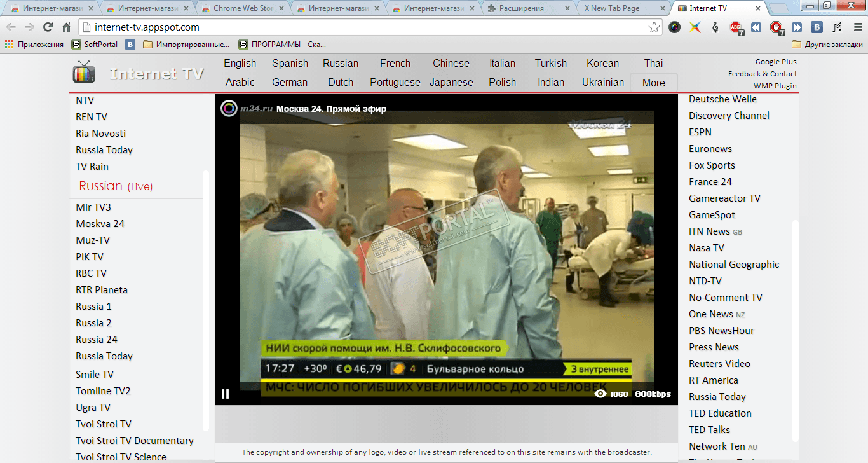This screenshot has height=463, width=868.
Task: Open the Приложения apps bookmark
Action: [x=34, y=45]
